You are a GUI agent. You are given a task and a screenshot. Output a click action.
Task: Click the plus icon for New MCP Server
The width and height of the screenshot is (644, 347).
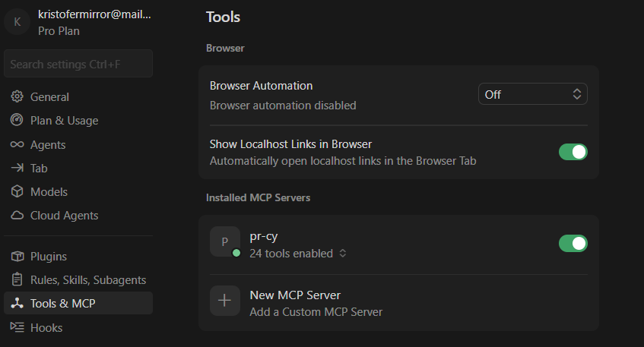click(x=224, y=300)
